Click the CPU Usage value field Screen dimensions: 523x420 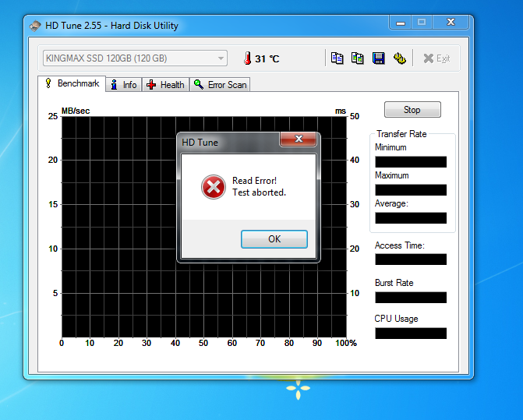[411, 334]
